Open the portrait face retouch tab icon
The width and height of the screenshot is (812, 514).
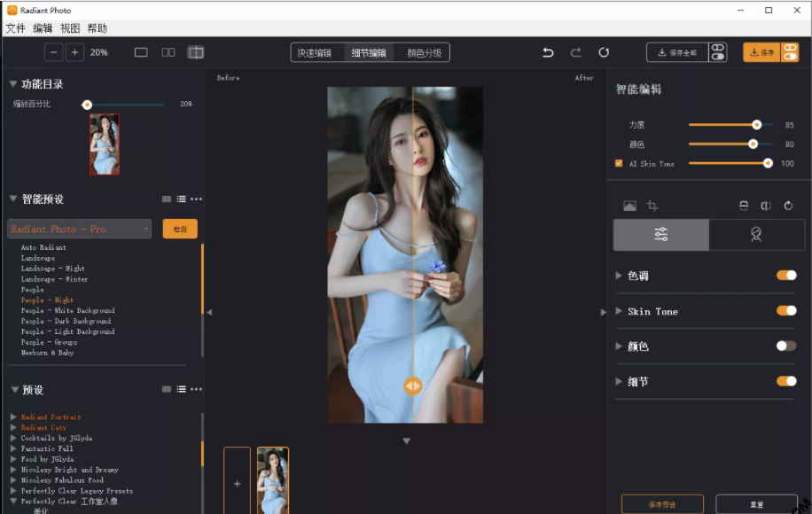click(756, 235)
